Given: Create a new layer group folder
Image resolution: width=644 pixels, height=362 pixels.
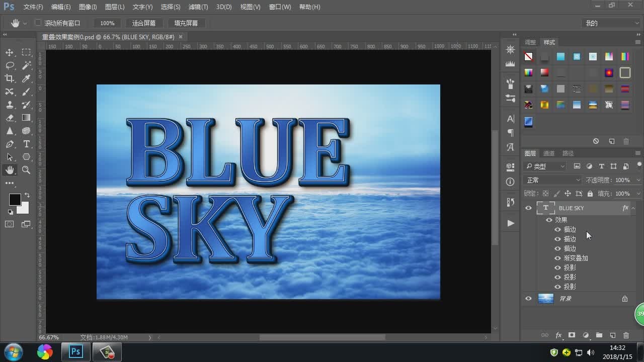Looking at the screenshot, I should (599, 335).
